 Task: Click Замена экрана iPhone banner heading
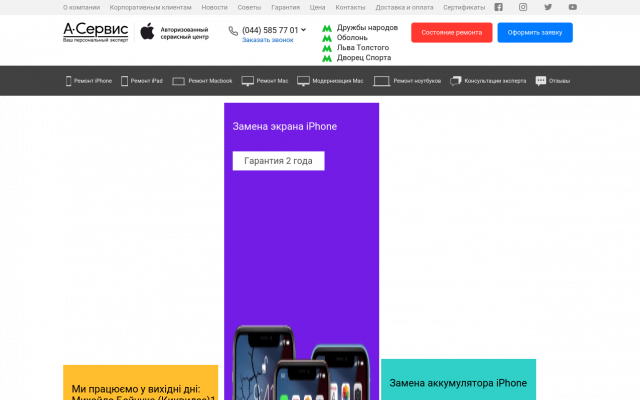pyautogui.click(x=284, y=127)
